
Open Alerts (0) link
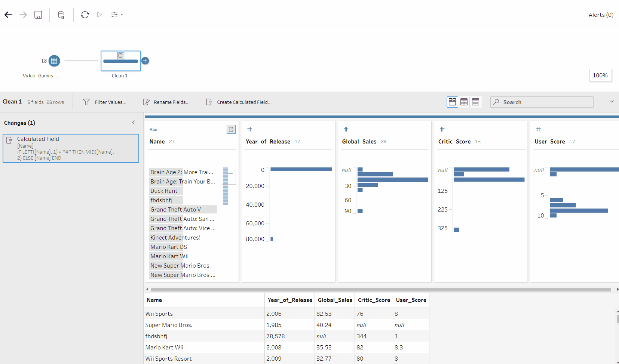[601, 15]
